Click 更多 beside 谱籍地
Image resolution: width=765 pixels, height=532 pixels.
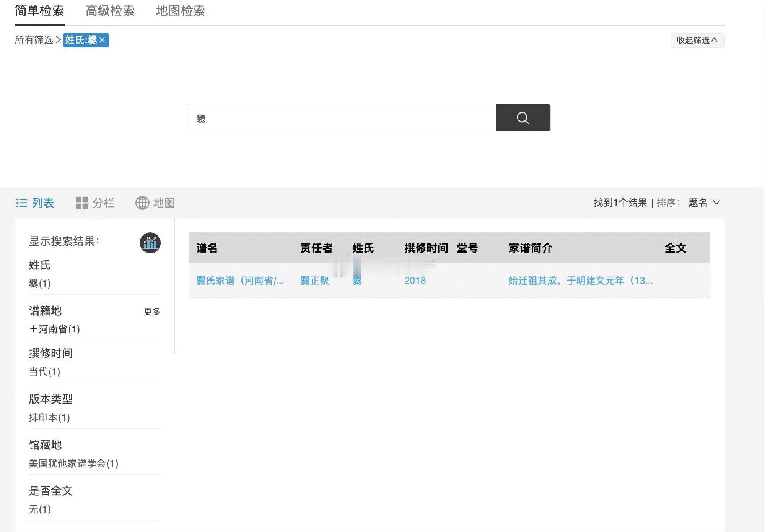(x=152, y=311)
